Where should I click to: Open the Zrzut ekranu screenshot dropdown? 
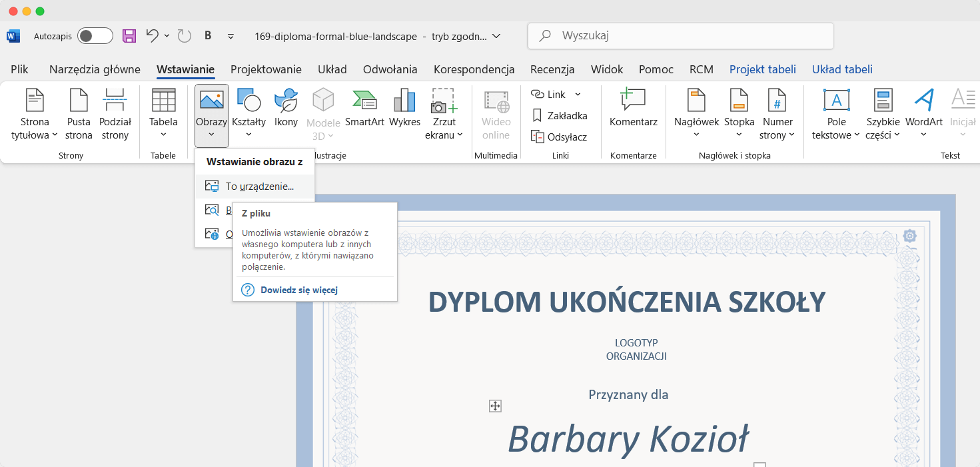click(x=444, y=115)
